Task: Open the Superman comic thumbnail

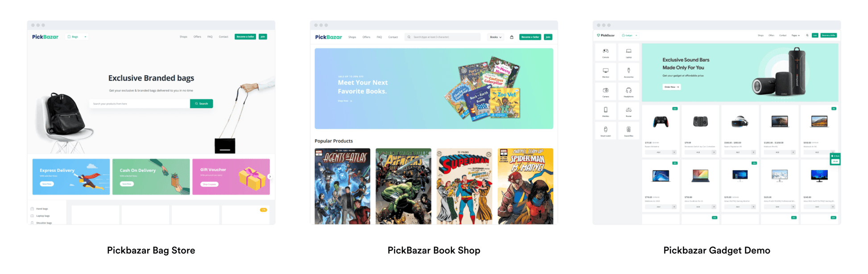Action: point(464,186)
